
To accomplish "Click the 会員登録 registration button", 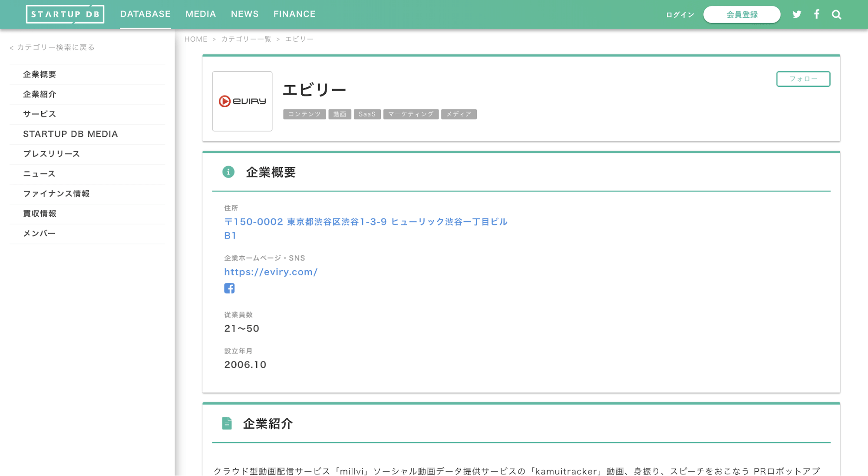I will (x=742, y=14).
